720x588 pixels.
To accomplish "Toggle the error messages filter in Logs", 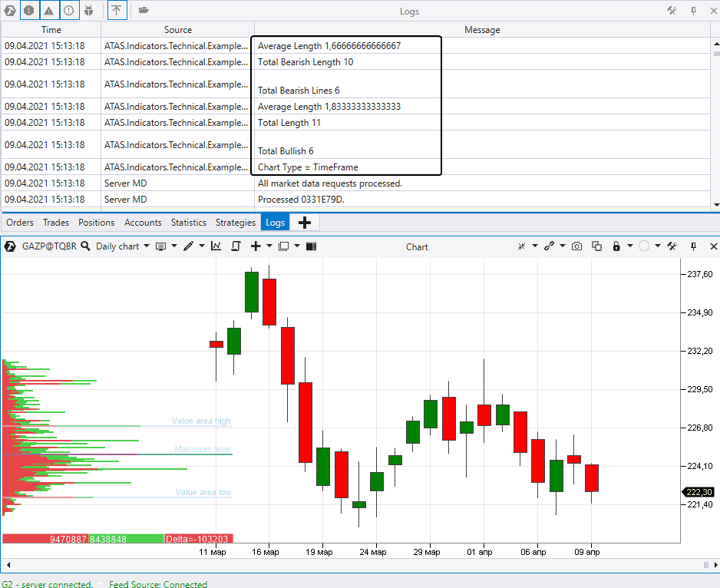I will point(29,11).
